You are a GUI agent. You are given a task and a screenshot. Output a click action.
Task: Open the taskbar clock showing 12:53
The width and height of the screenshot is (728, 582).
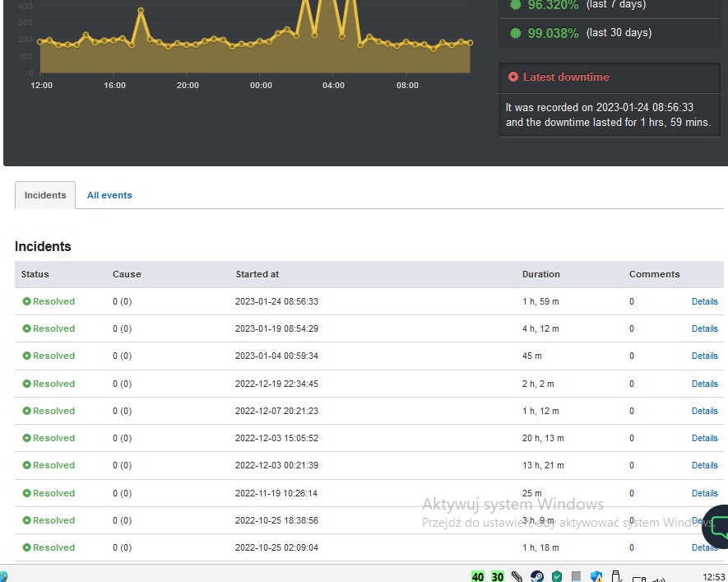click(x=714, y=577)
